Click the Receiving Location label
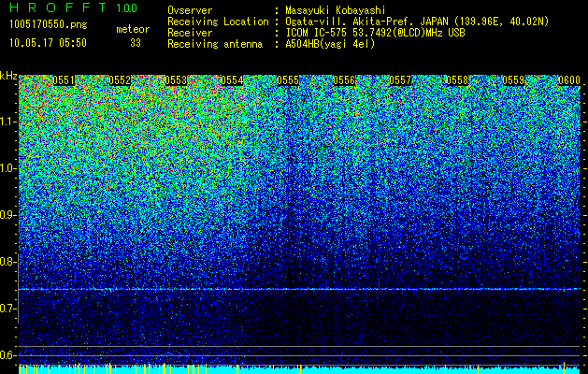Image resolution: width=588 pixels, height=374 pixels. coord(218,22)
